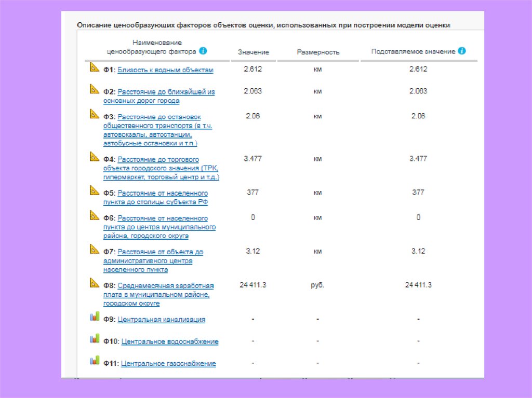Select the Центральное водоснабжение link
The width and height of the screenshot is (532, 398).
click(169, 342)
